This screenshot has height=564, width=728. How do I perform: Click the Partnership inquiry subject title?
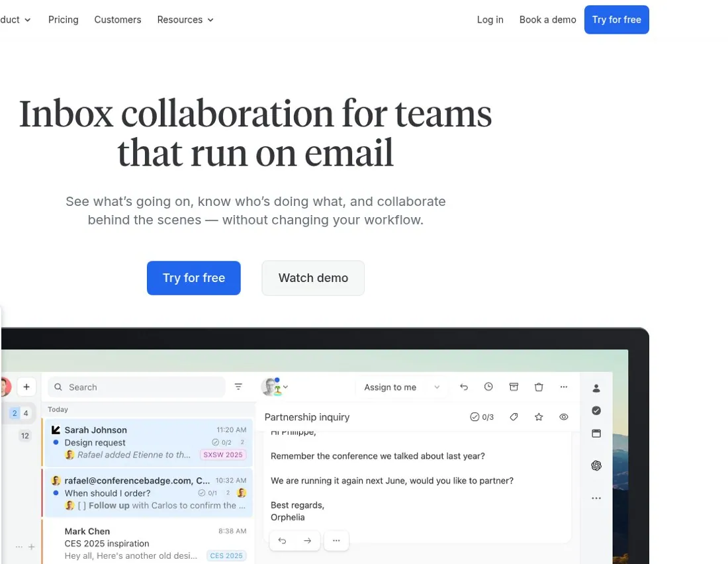[x=307, y=417]
